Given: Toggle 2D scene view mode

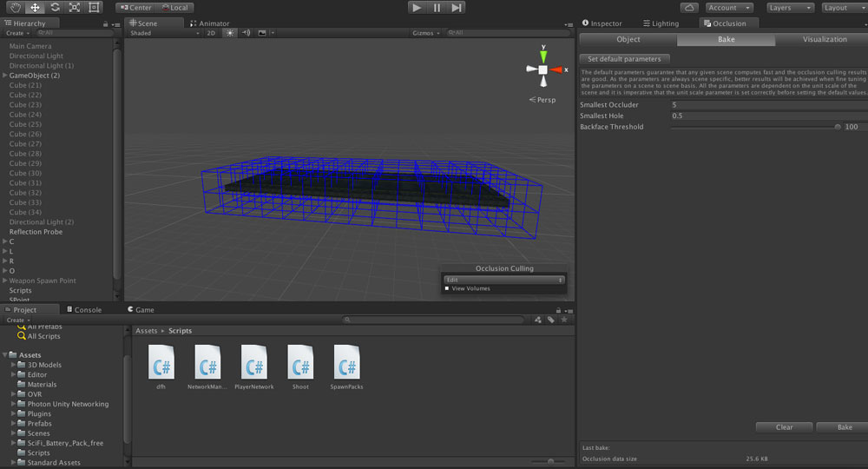Looking at the screenshot, I should (x=211, y=33).
